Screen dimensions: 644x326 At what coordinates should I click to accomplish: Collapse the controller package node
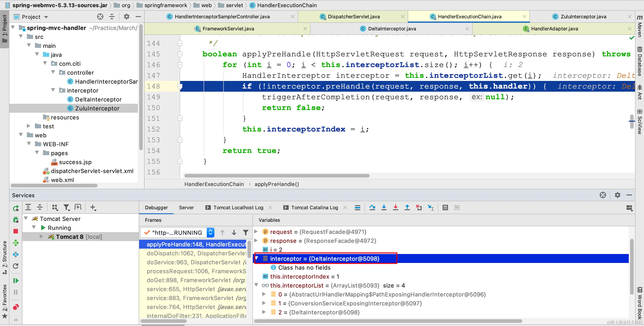point(53,72)
